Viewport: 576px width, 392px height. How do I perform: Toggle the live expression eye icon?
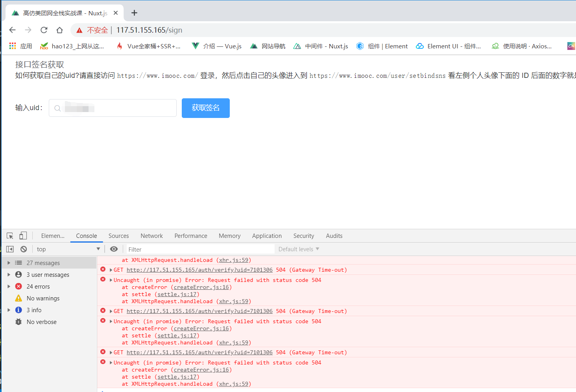[x=114, y=249]
